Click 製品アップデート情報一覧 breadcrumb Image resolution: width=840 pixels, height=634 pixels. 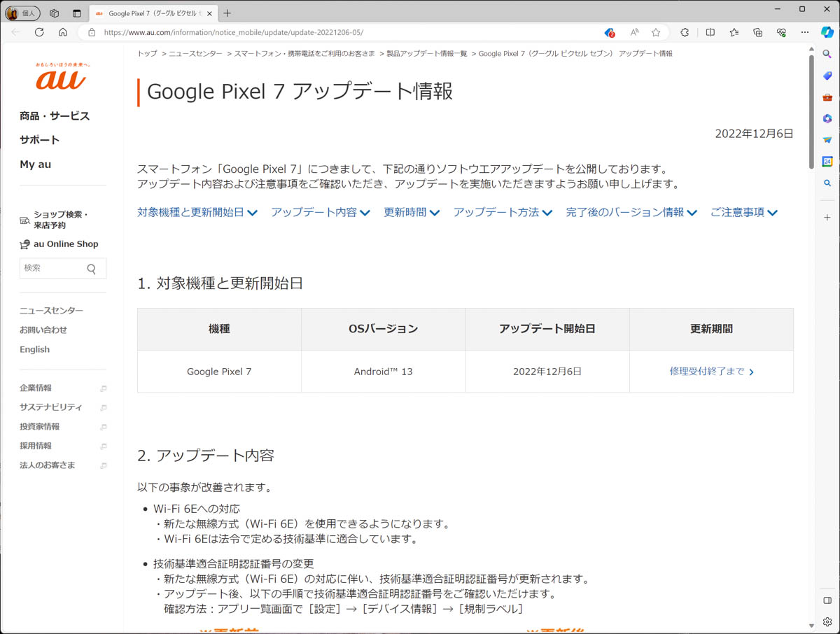point(427,53)
